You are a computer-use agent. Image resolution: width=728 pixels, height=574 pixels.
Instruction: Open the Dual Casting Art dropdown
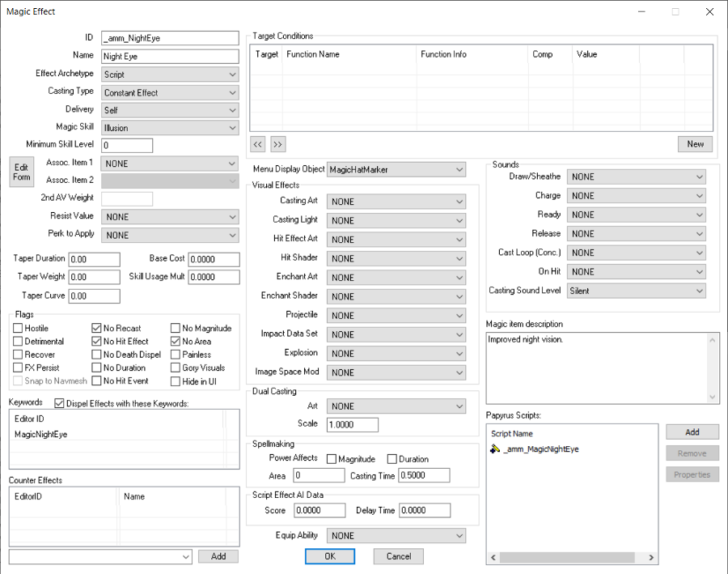click(x=396, y=406)
